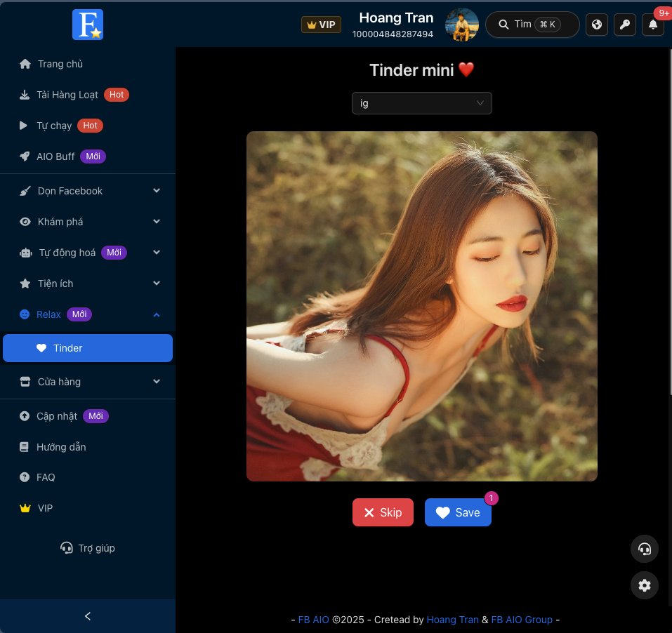Open the globe language icon
672x633 pixels.
(597, 25)
